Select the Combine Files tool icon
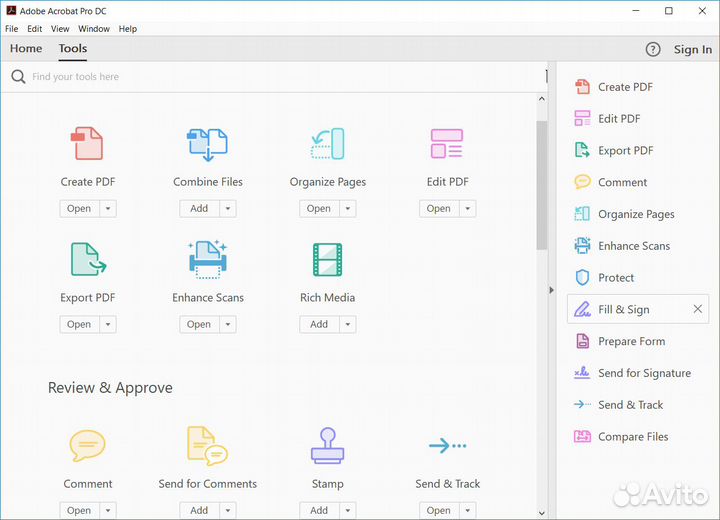This screenshot has width=720, height=520. (208, 145)
